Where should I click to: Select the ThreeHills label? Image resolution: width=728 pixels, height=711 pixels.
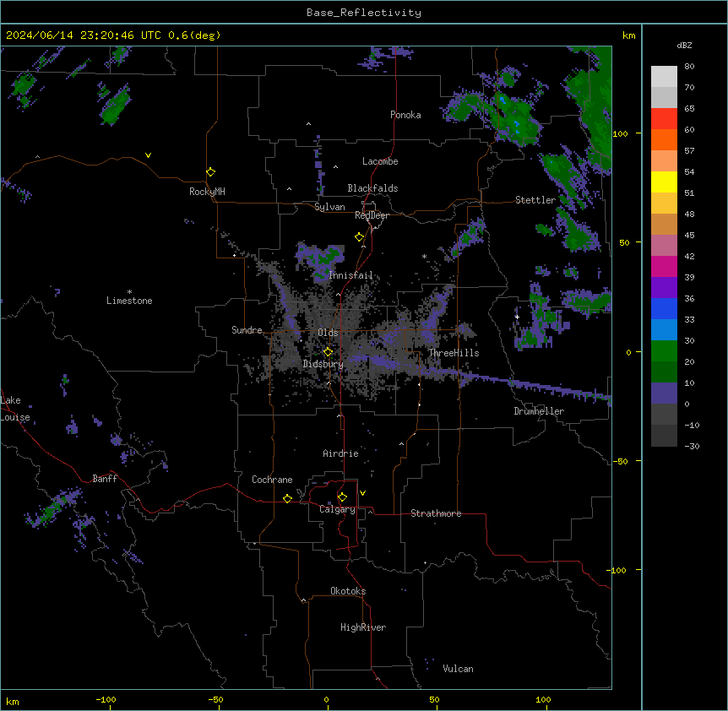pyautogui.click(x=454, y=353)
